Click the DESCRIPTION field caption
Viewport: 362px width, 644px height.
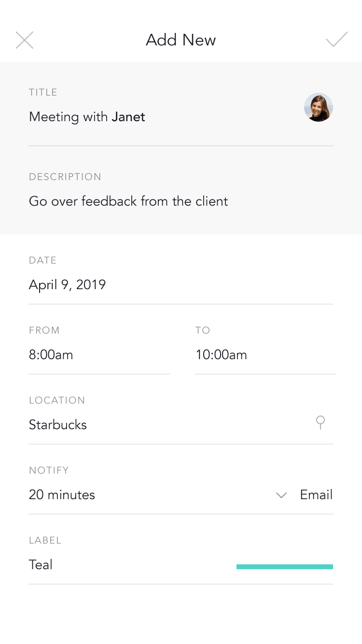(x=65, y=177)
